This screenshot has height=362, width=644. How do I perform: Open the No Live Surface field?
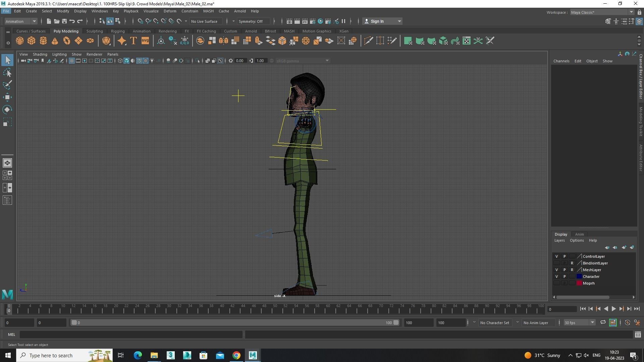click(206, 21)
